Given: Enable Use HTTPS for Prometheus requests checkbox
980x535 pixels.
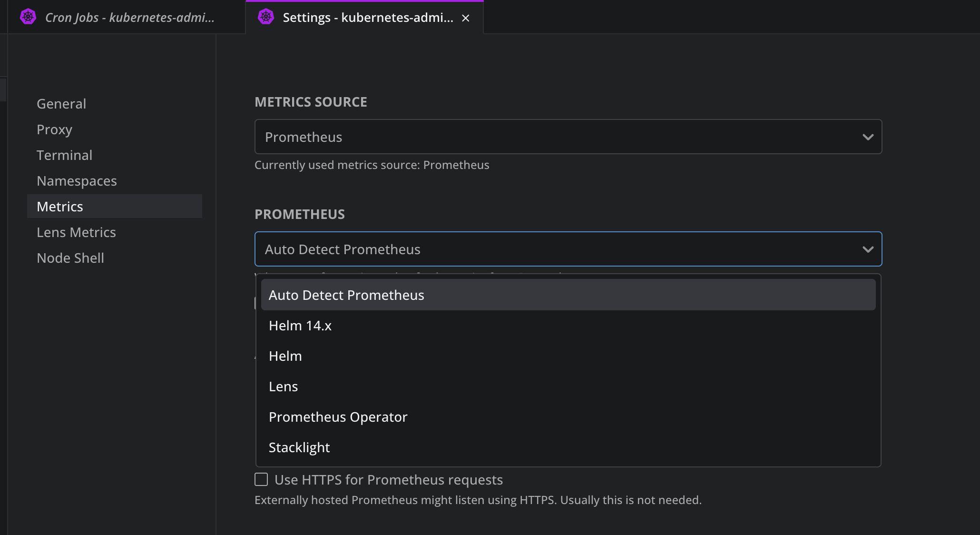Looking at the screenshot, I should tap(261, 479).
